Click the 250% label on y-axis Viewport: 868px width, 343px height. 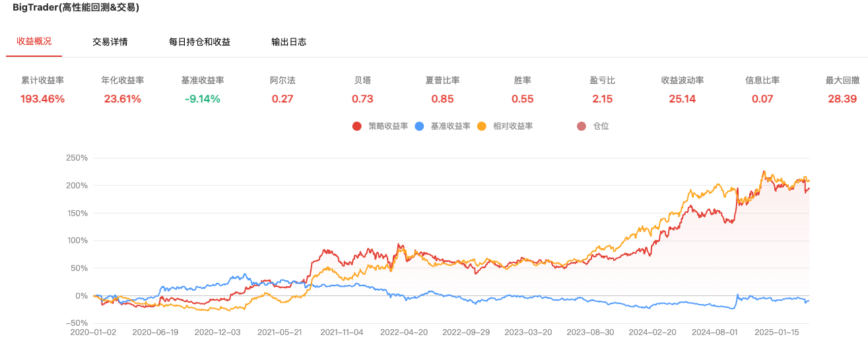click(77, 158)
